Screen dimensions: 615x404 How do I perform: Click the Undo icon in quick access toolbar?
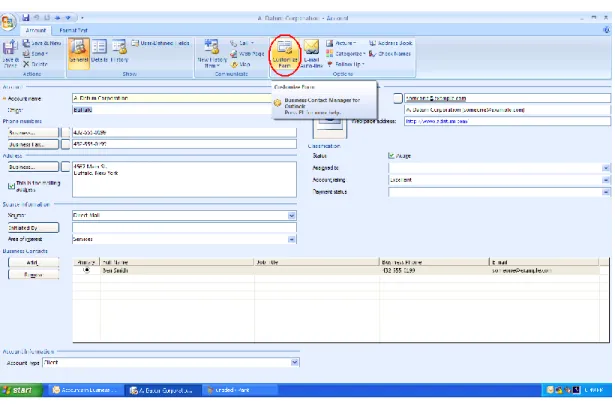coord(36,18)
